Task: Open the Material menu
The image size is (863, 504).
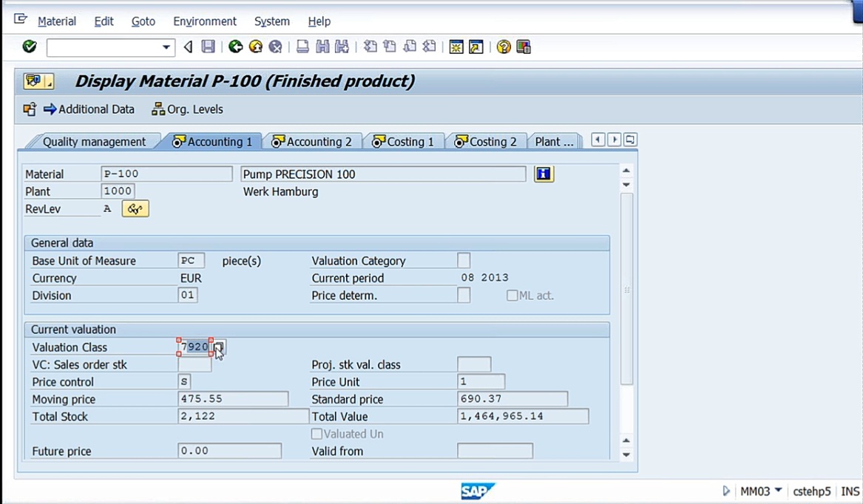Action: click(57, 21)
